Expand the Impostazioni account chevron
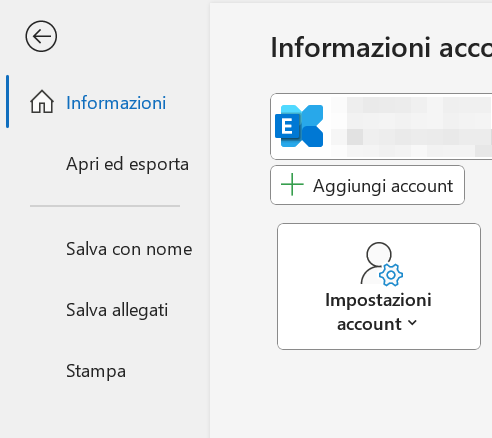This screenshot has width=492, height=438. [x=412, y=322]
